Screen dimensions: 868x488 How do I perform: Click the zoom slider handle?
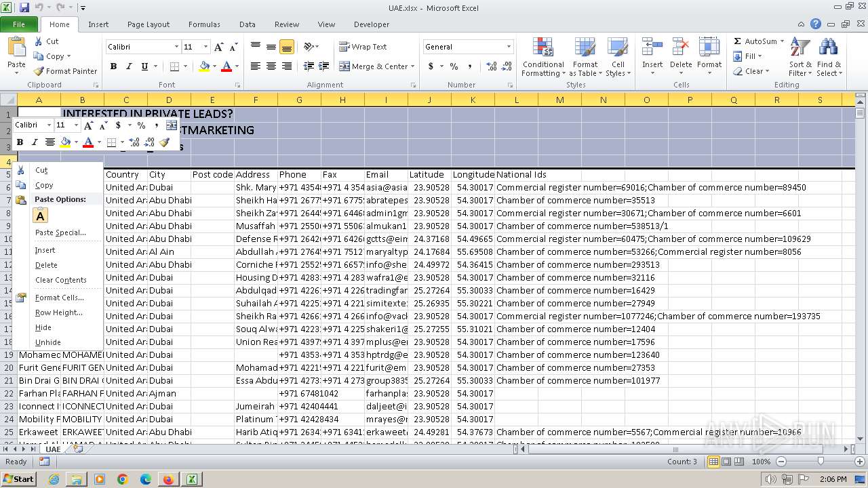821,462
